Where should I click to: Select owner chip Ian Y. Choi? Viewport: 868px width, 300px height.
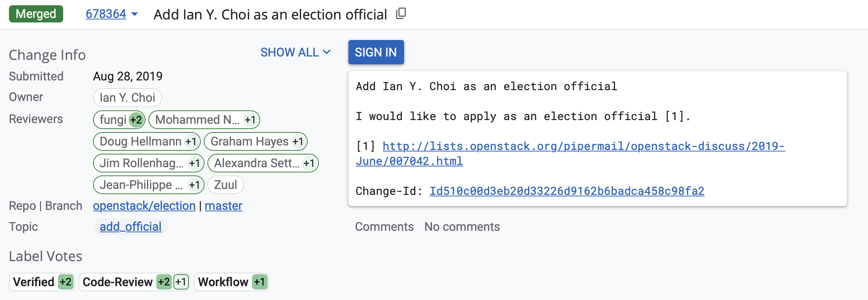(x=127, y=98)
